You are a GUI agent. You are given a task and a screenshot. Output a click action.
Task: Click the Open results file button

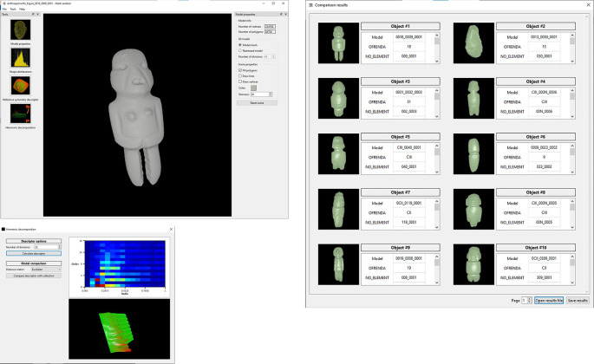point(549,301)
